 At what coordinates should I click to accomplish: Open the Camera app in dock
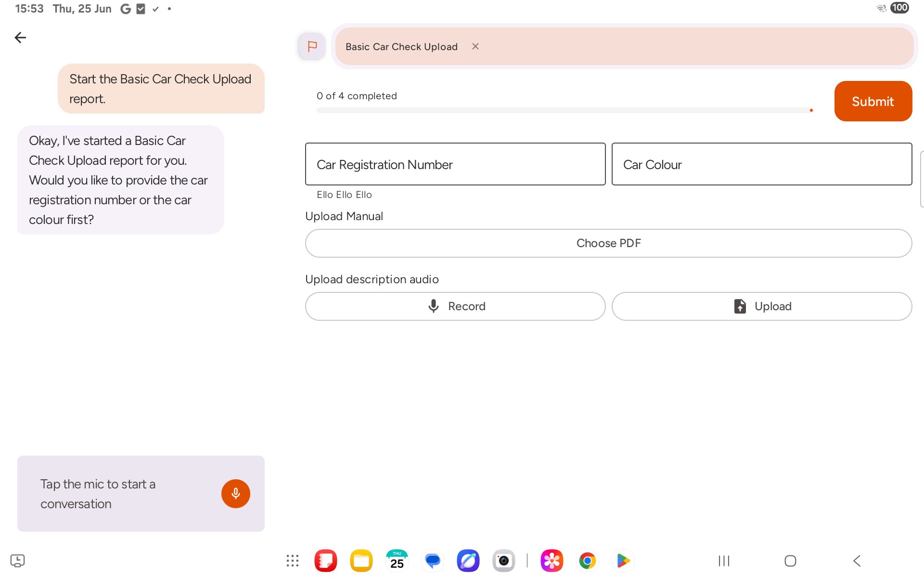click(x=504, y=561)
